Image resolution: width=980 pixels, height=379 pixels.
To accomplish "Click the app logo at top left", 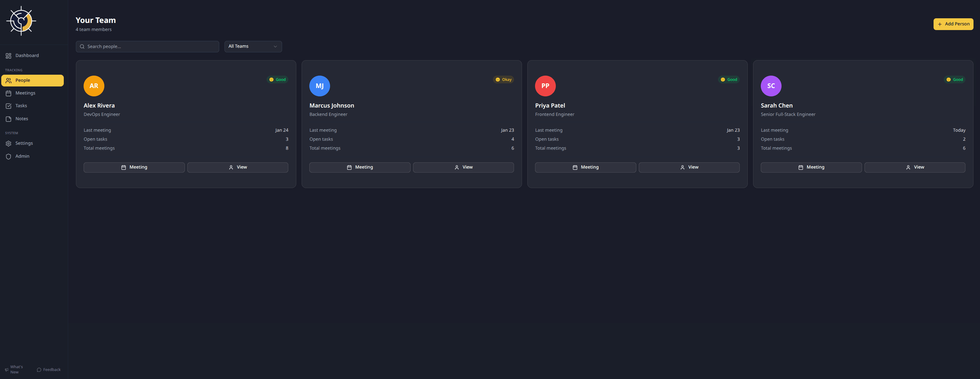I will tap(21, 21).
